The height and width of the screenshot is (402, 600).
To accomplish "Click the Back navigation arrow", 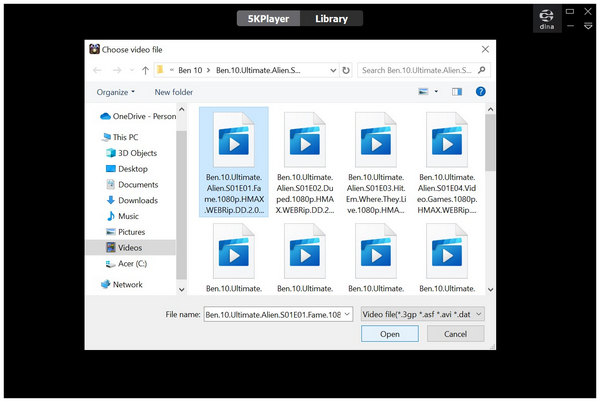I will point(97,70).
